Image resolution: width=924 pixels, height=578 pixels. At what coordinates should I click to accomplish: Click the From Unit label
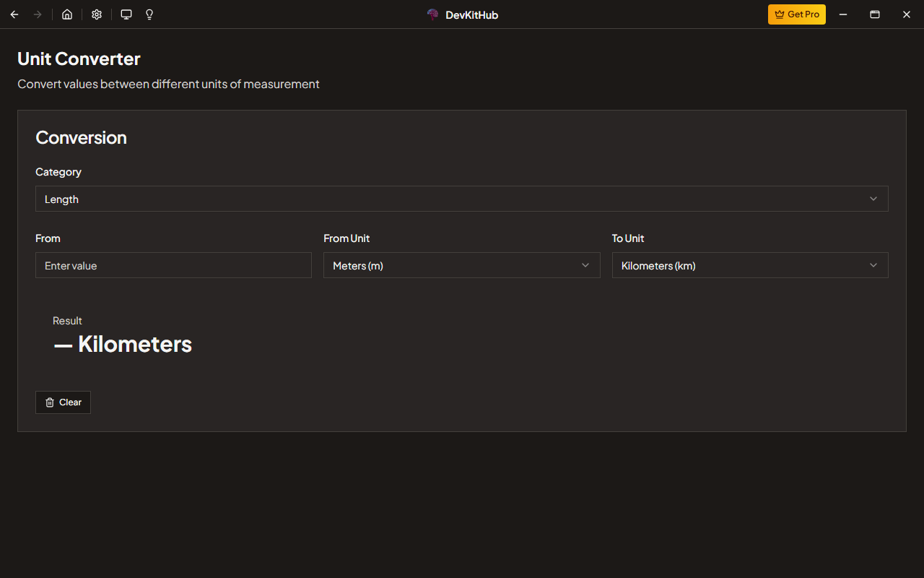pos(346,238)
